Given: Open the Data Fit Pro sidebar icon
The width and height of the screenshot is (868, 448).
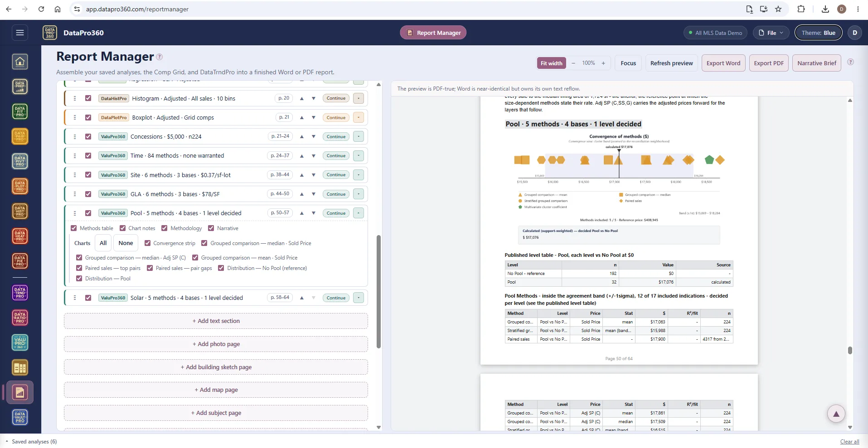Looking at the screenshot, I should [20, 111].
